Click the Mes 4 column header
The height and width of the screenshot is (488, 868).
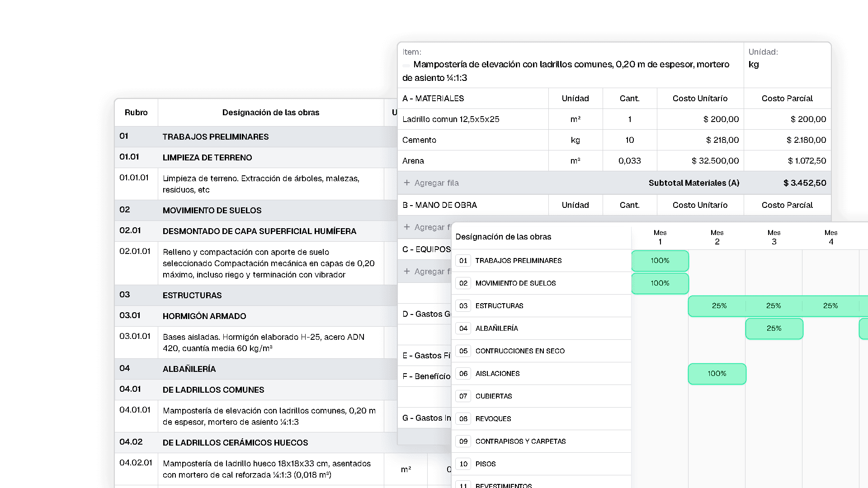tap(830, 237)
